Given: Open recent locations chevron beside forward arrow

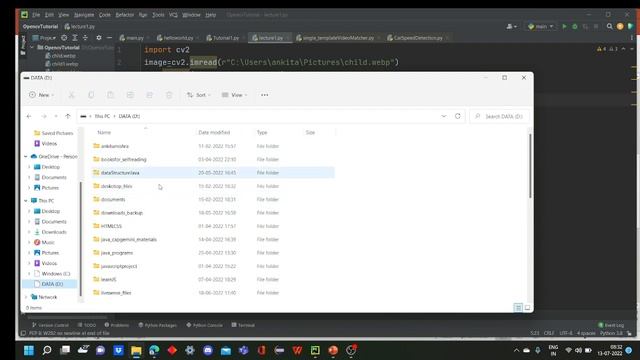Looking at the screenshot, I should [56, 116].
